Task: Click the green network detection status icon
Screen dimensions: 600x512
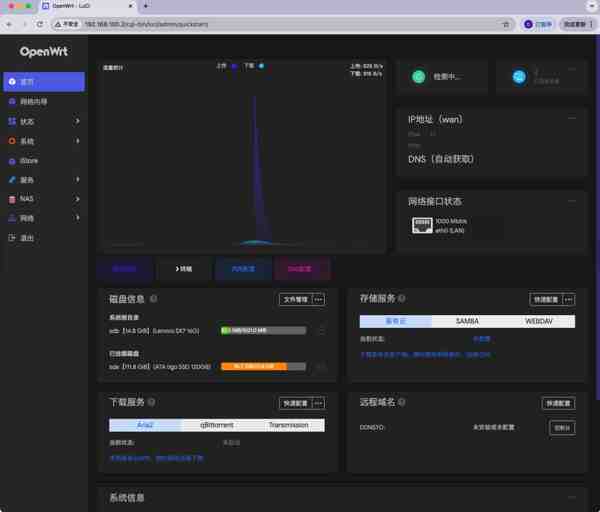Action: pyautogui.click(x=418, y=77)
